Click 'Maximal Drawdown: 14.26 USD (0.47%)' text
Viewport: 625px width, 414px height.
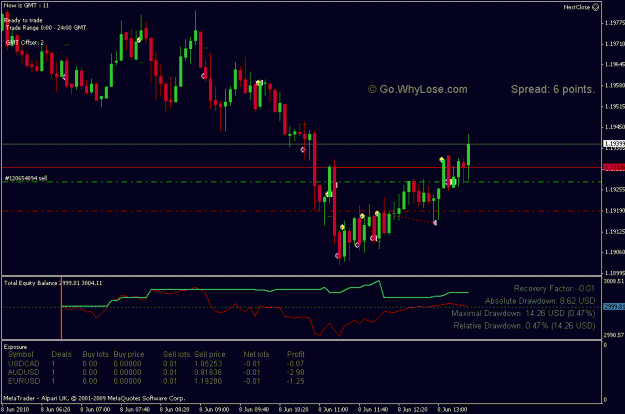[x=523, y=313]
